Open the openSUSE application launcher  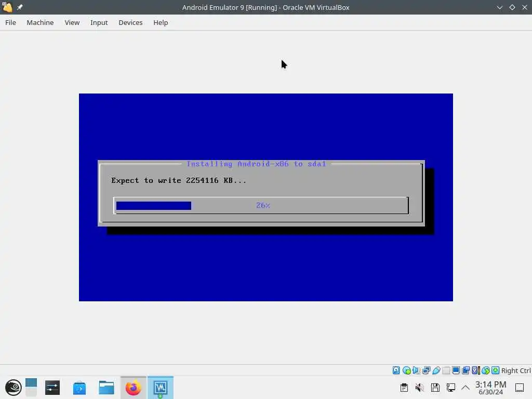13,388
